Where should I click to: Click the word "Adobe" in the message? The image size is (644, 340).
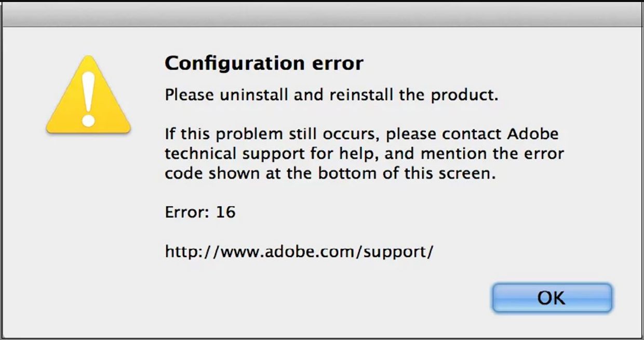tap(532, 133)
